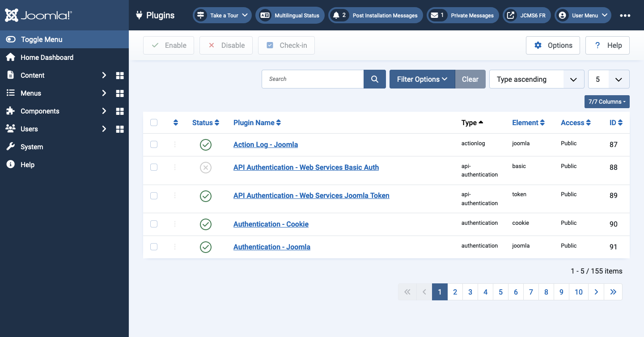644x337 pixels.
Task: Expand the Content menu chevron
Action: 104,76
